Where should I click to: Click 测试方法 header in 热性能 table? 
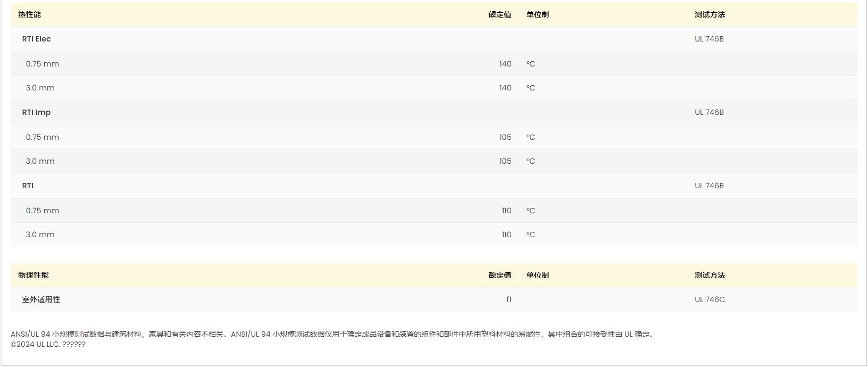710,15
